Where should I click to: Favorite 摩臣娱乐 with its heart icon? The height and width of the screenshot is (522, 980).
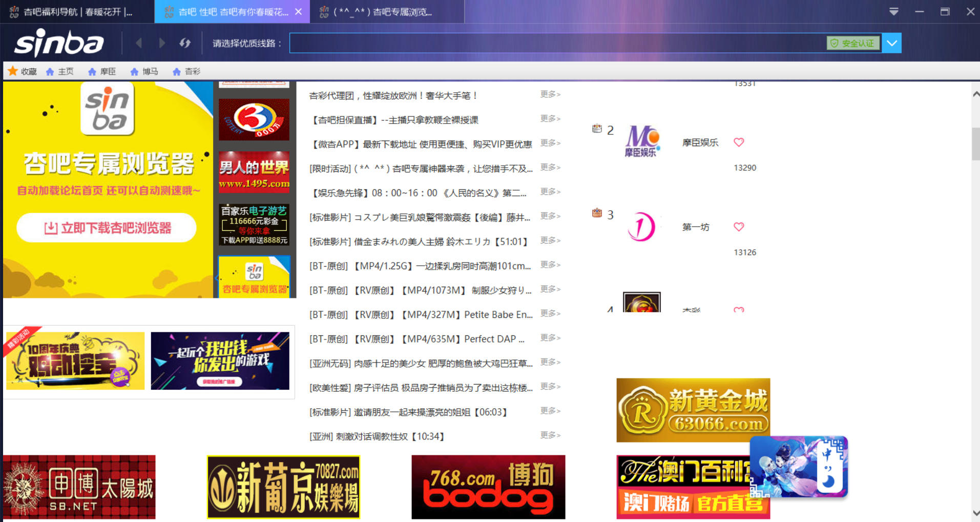point(739,142)
